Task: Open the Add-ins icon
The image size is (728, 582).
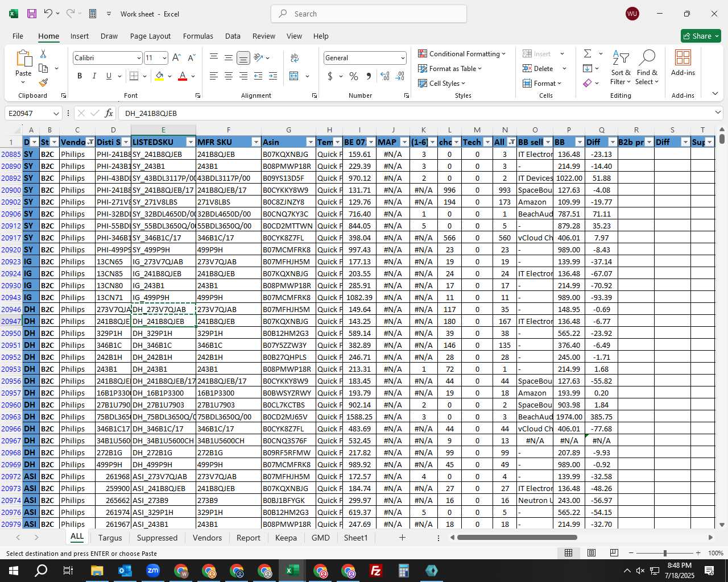Action: pyautogui.click(x=683, y=59)
